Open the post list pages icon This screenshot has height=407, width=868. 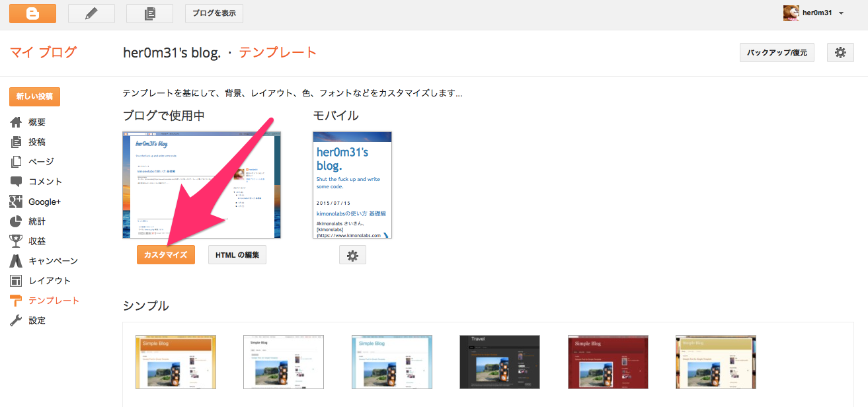click(149, 13)
